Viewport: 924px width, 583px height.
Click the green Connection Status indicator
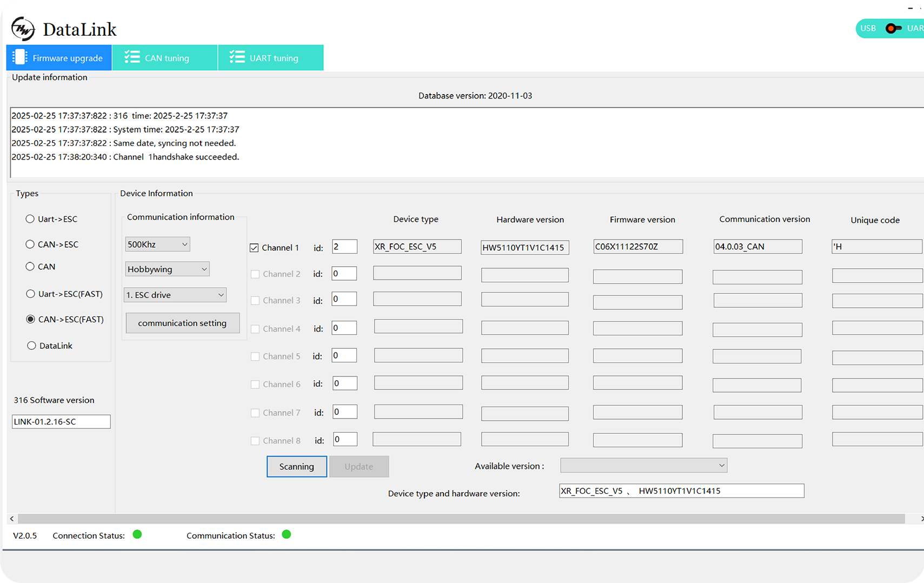click(x=137, y=535)
